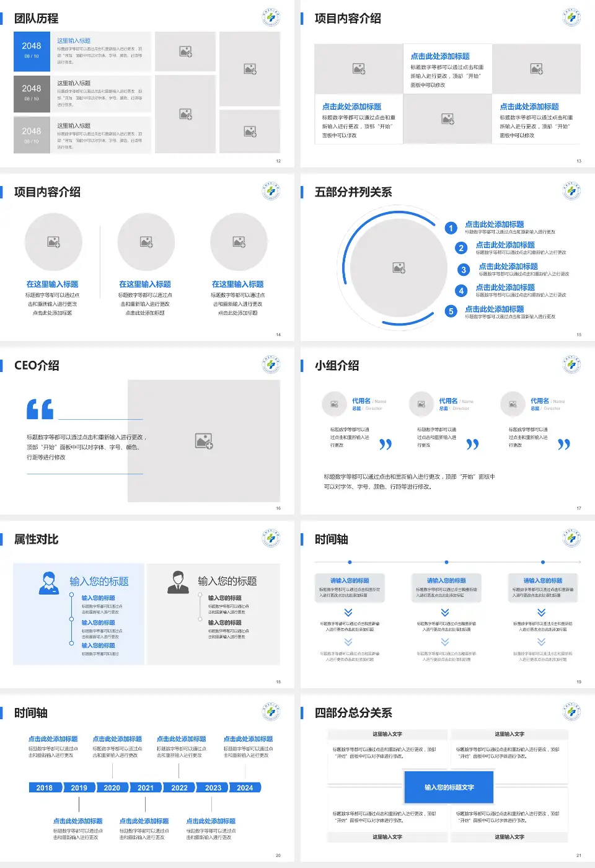
Task: Select image placeholder inside the five-part circle
Action: coord(399,268)
